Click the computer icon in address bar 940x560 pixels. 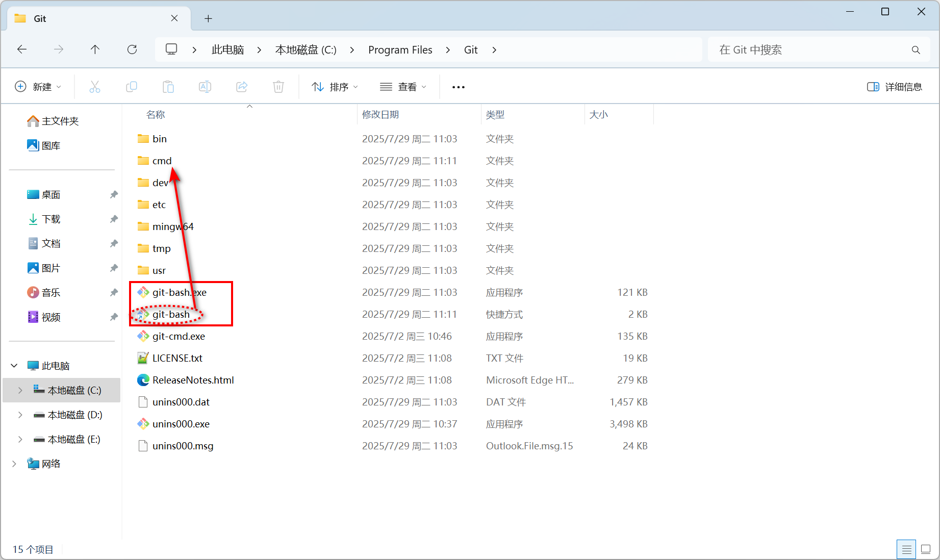171,49
